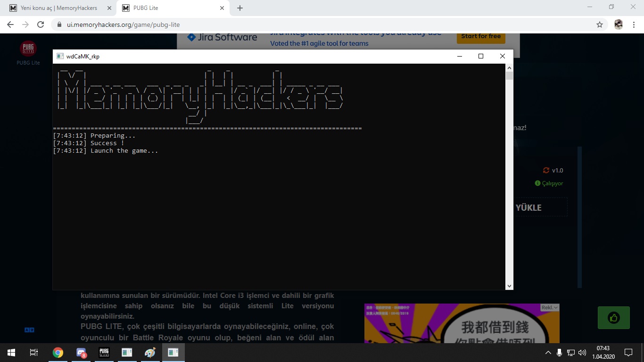Viewport: 644px width, 362px height.
Task: Close the Yeni konu aç MemoryHackers tab
Action: (x=109, y=8)
